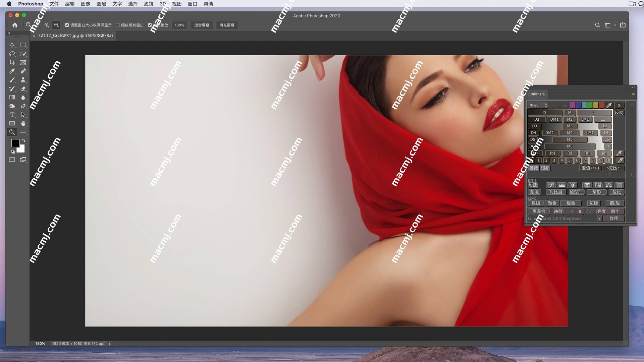
Task: Click green color swatch in Lumenzia
Action: coord(590,105)
